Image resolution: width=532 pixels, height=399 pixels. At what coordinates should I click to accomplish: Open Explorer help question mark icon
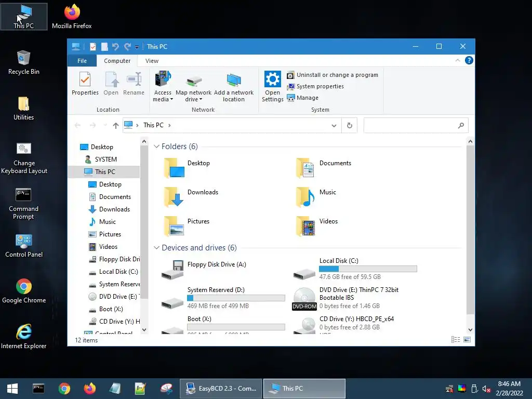pos(469,60)
